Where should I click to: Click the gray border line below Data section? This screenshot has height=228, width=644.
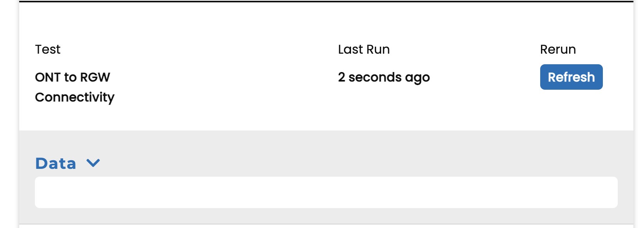(x=326, y=224)
